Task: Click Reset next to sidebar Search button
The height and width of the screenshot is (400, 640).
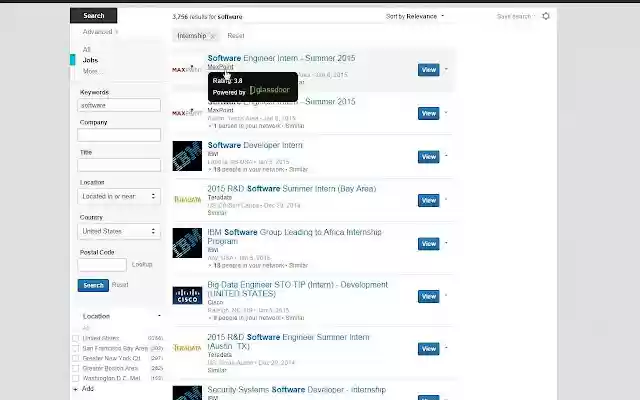Action: pos(120,285)
